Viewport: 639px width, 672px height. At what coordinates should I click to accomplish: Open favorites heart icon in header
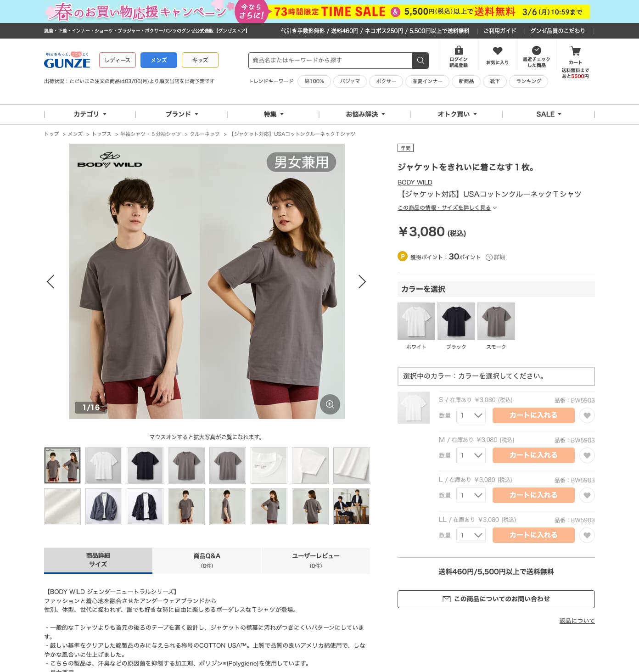coord(497,51)
